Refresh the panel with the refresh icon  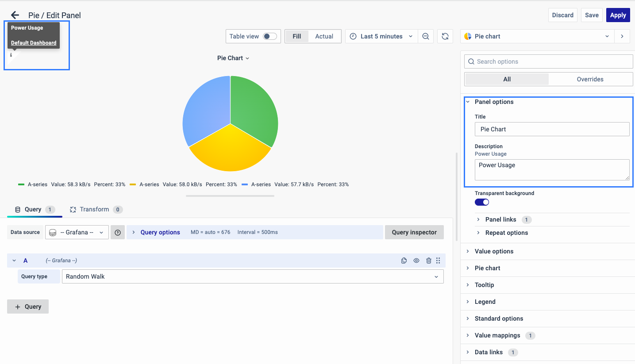(445, 36)
